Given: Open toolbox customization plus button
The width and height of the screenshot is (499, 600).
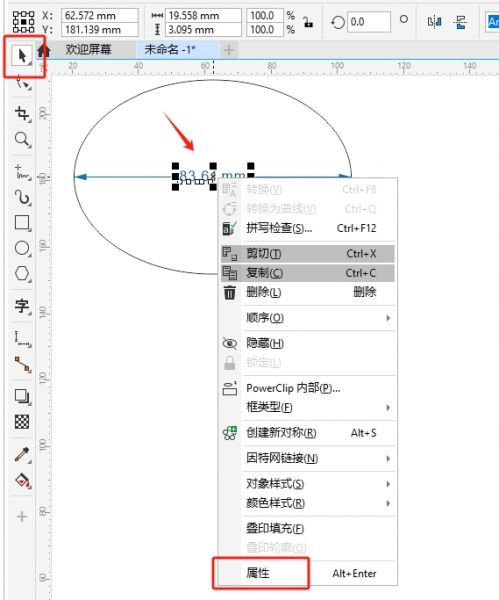Looking at the screenshot, I should [x=22, y=517].
